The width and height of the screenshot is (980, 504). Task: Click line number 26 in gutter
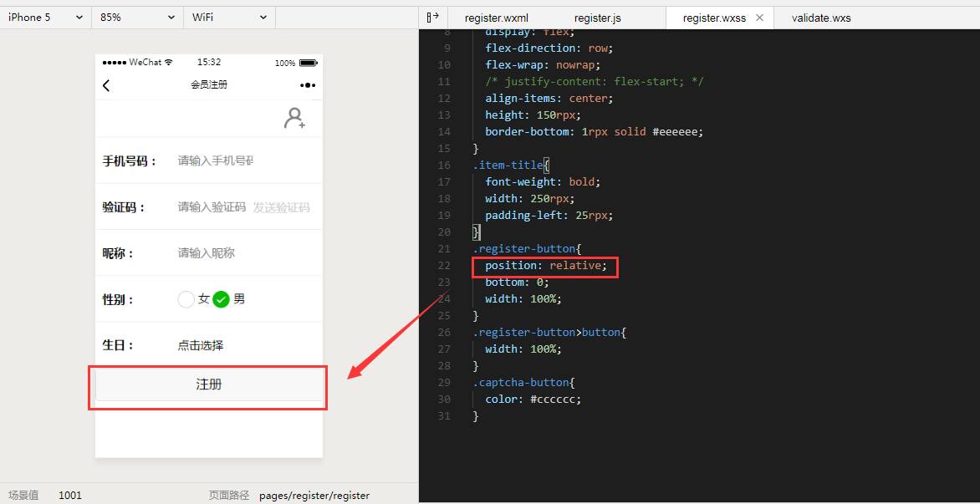pos(444,333)
